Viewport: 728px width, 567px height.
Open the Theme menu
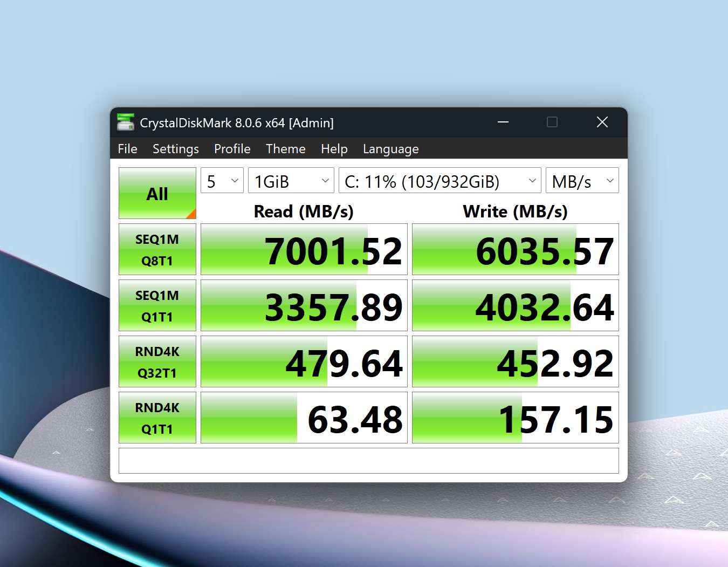click(286, 149)
